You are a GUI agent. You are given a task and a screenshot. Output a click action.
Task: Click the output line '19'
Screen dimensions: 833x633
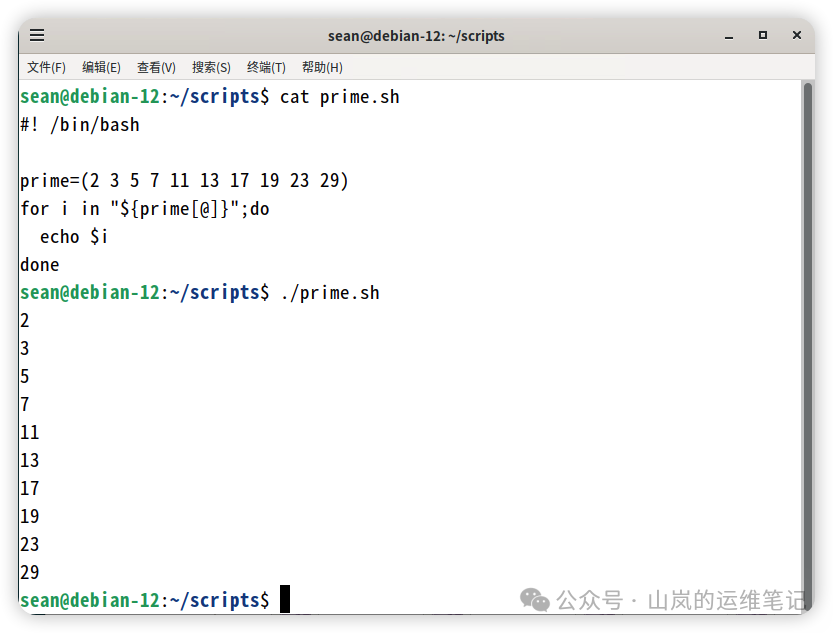pos(30,516)
